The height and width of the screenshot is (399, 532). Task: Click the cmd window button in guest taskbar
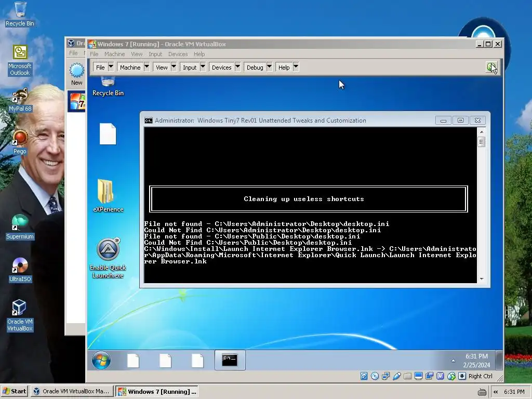pyautogui.click(x=230, y=360)
